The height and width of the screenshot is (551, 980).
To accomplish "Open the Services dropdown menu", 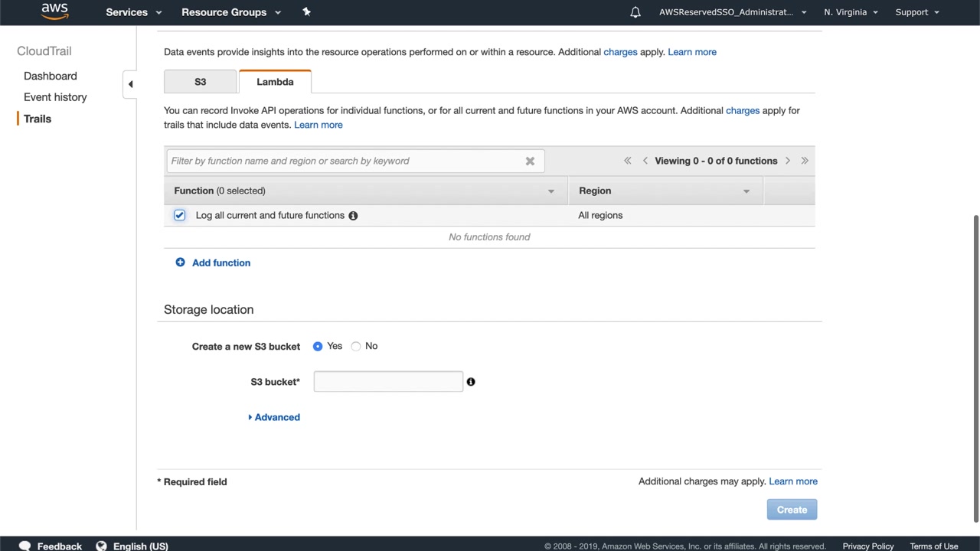I will click(134, 12).
